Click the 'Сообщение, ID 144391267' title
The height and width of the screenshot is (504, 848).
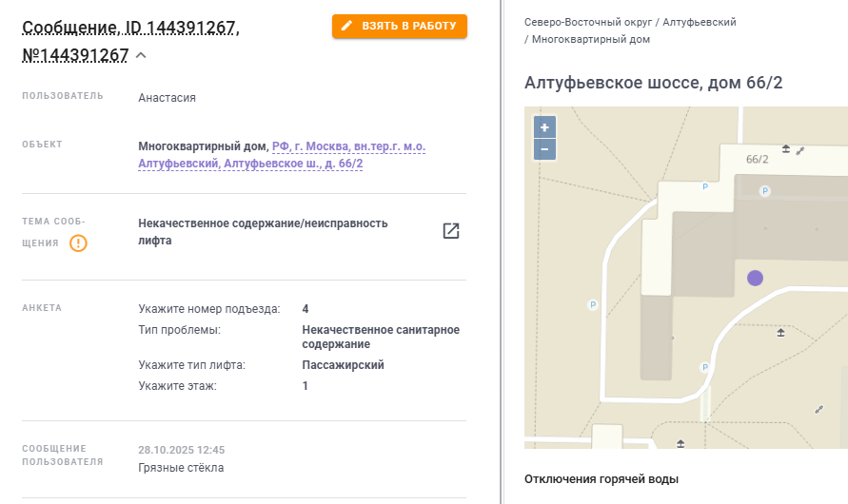coord(129,28)
